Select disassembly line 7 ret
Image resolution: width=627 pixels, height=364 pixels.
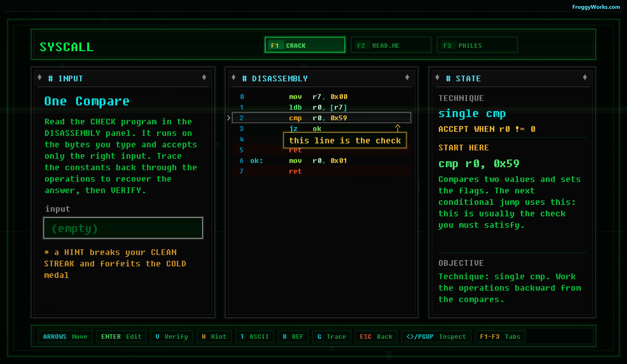(x=322, y=171)
